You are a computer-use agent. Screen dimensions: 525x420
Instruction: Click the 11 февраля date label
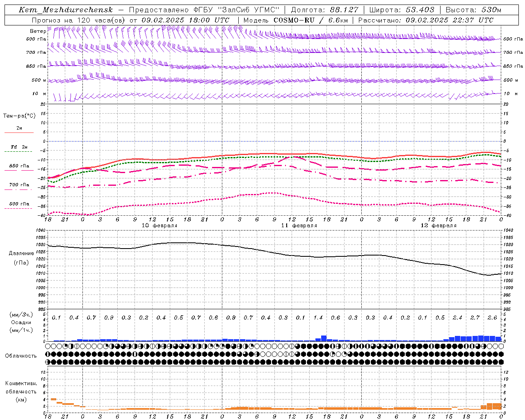(299, 226)
